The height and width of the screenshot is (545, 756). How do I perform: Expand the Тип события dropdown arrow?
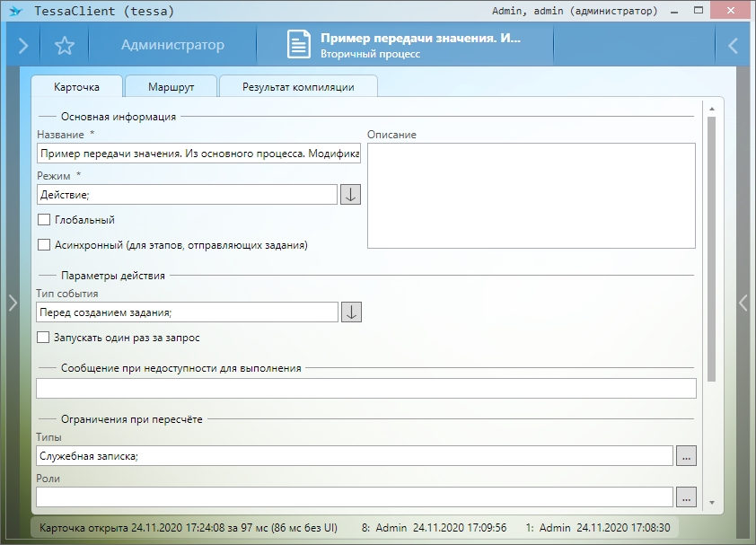352,312
